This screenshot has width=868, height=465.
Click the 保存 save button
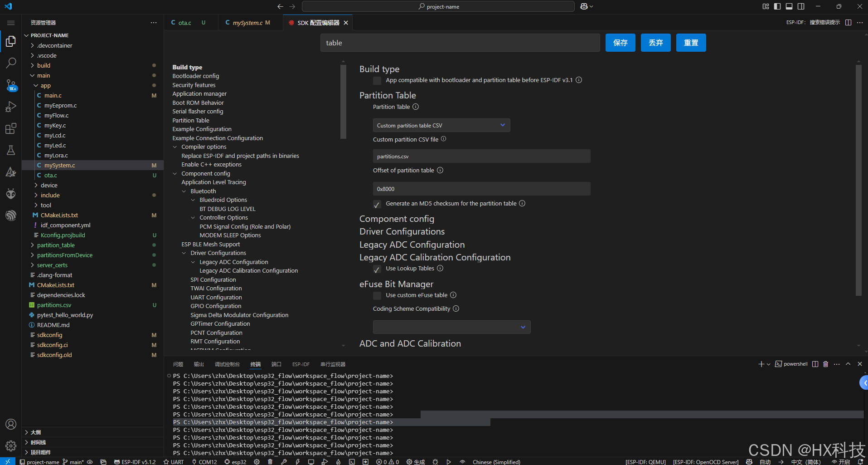click(621, 43)
